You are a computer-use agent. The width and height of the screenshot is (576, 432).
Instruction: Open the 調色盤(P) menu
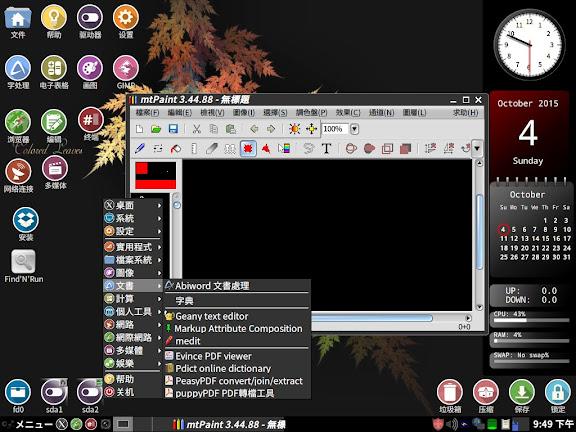(311, 112)
